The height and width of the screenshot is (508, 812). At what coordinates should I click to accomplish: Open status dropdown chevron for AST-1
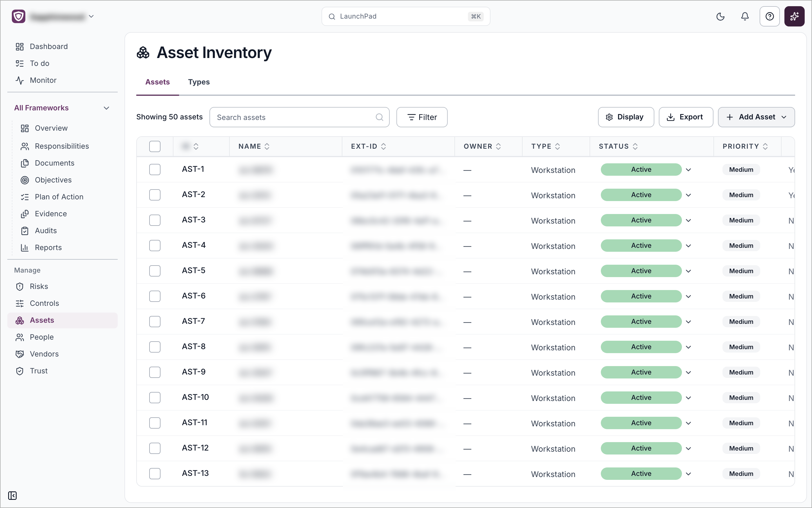pyautogui.click(x=688, y=170)
